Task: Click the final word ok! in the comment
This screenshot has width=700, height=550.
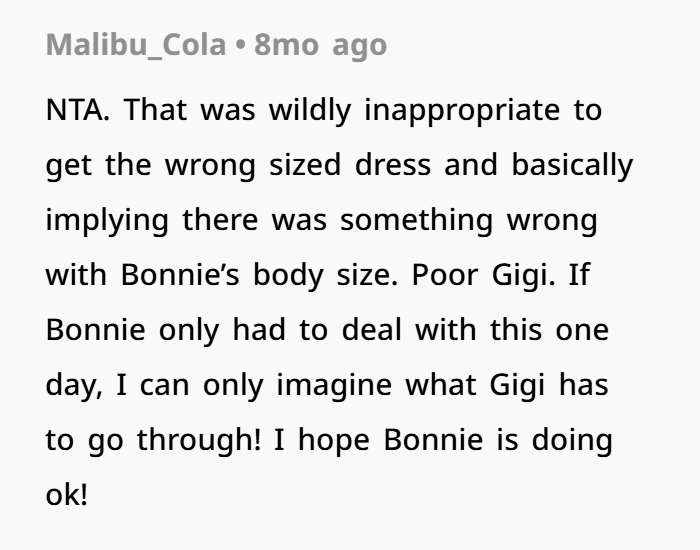Action: [67, 495]
